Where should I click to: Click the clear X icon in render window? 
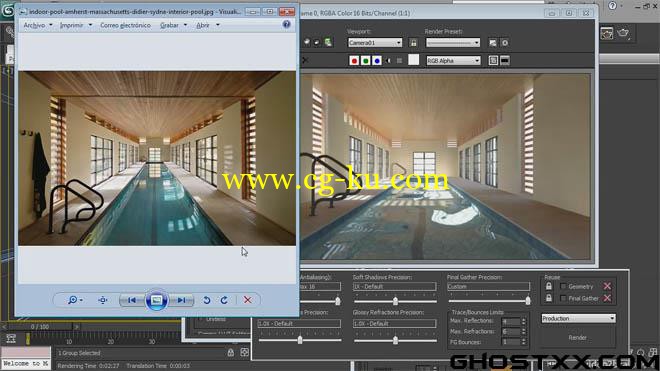coord(305,61)
